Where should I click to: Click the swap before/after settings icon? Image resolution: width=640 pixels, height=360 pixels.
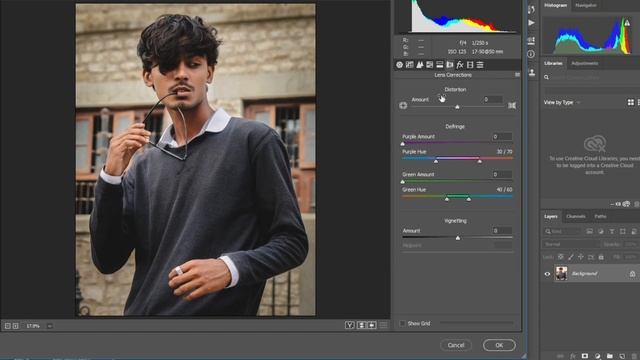(x=361, y=325)
